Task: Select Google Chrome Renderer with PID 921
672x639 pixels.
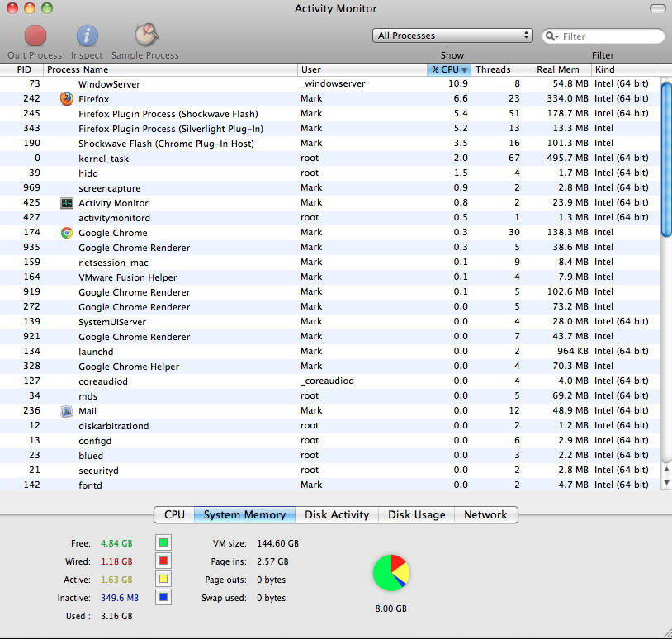Action: click(330, 337)
